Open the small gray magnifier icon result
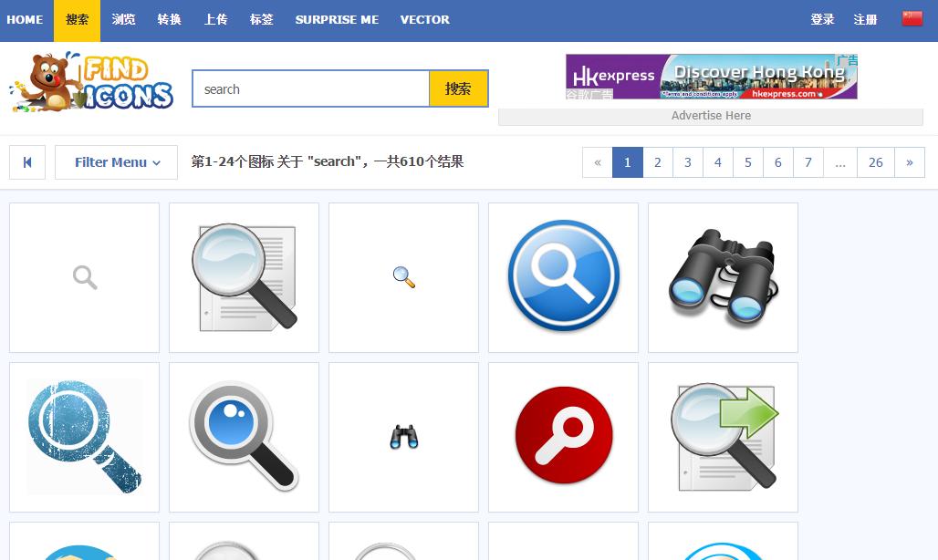The image size is (938, 560). point(84,277)
